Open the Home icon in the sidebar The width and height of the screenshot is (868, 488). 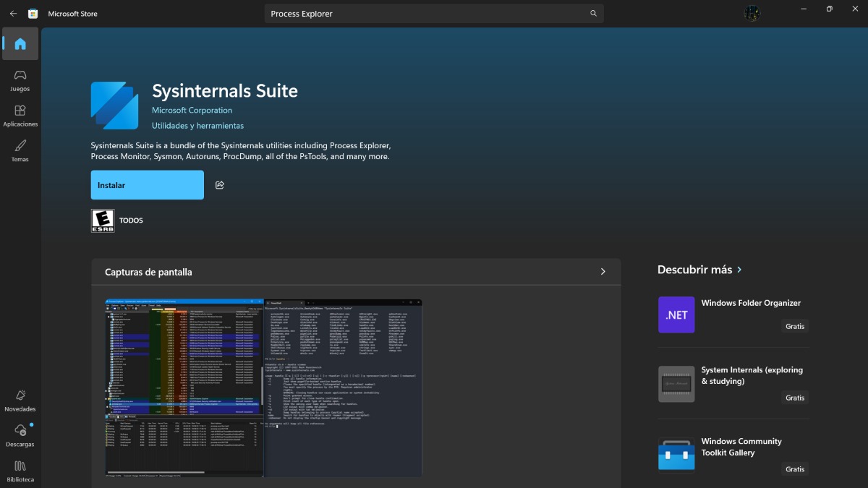click(20, 43)
